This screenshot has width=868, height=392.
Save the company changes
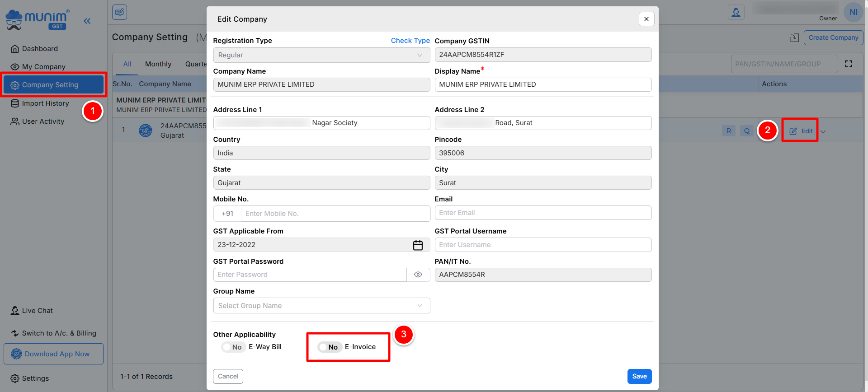click(639, 376)
